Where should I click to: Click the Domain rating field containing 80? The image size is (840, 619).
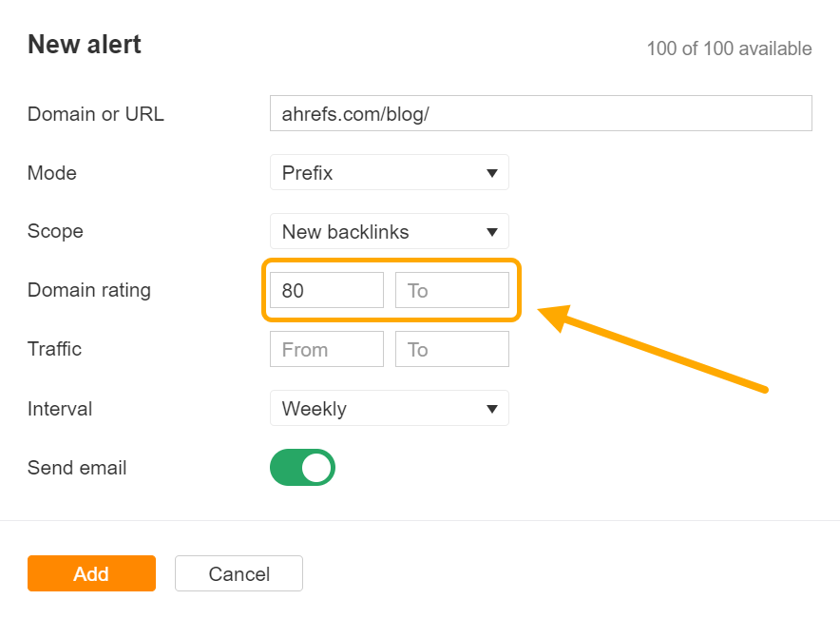point(326,290)
